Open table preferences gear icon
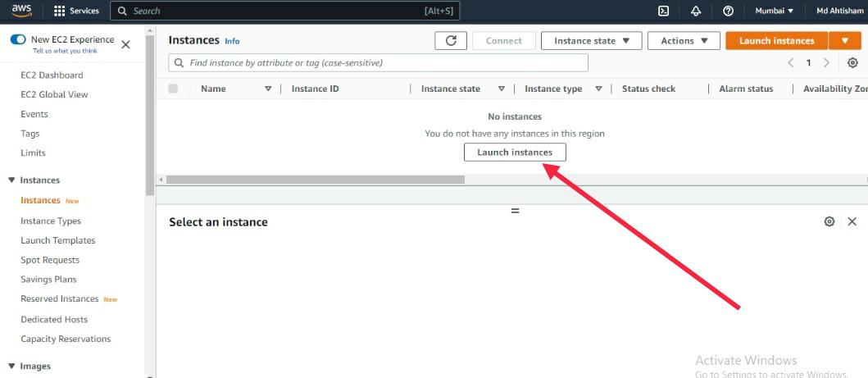 point(852,63)
